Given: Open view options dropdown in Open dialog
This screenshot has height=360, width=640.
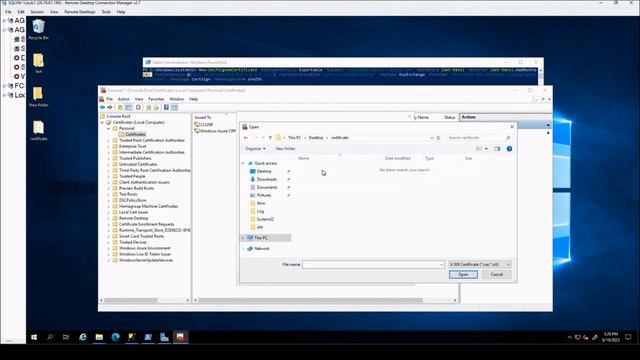Looking at the screenshot, I should (x=486, y=149).
